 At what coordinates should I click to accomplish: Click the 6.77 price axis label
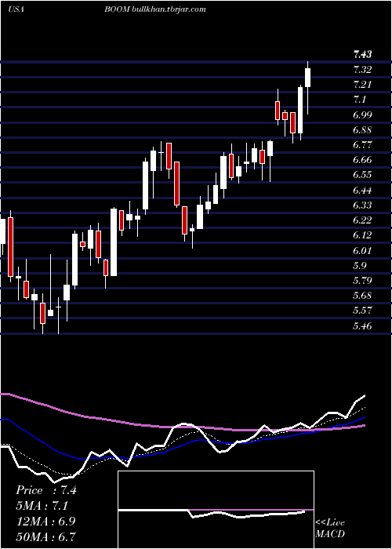(x=362, y=145)
